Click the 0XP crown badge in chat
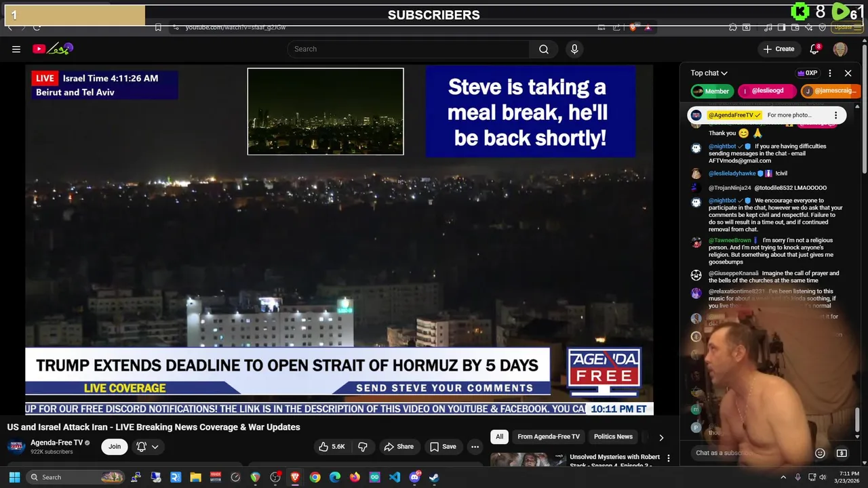Screen dimensions: 868x488 point(807,73)
